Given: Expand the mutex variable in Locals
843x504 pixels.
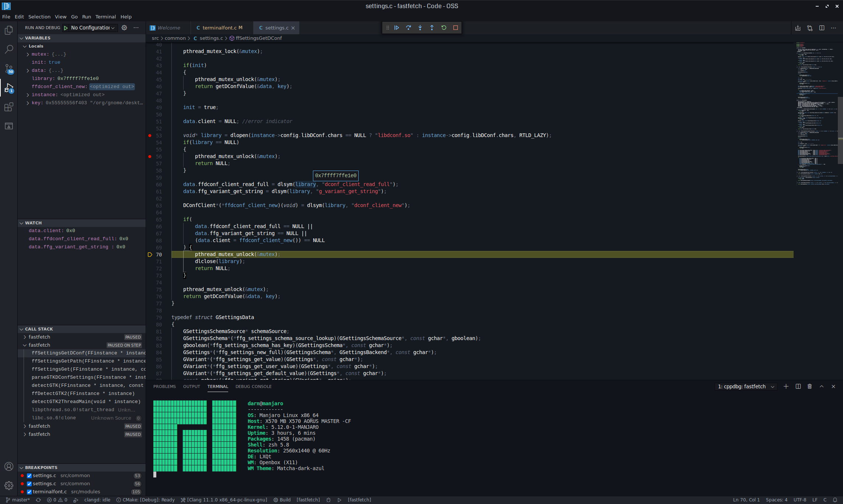Looking at the screenshot, I should [27, 54].
